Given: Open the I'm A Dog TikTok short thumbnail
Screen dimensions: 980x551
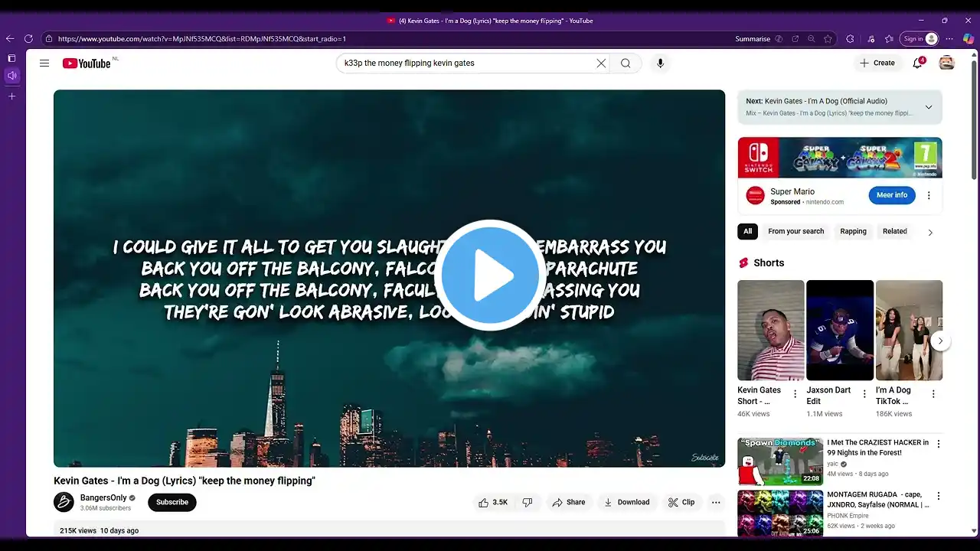Looking at the screenshot, I should 910,331.
